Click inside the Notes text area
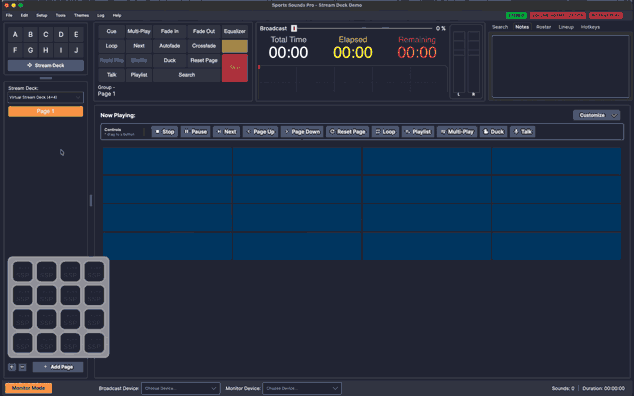634x396 pixels. [560, 66]
